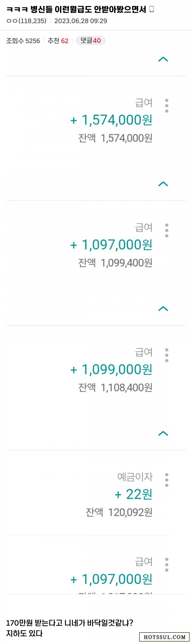Collapse the section using the chevron above the 1,097,000원 entry with balance 1,099,400원
The image size is (192, 644).
163,184
